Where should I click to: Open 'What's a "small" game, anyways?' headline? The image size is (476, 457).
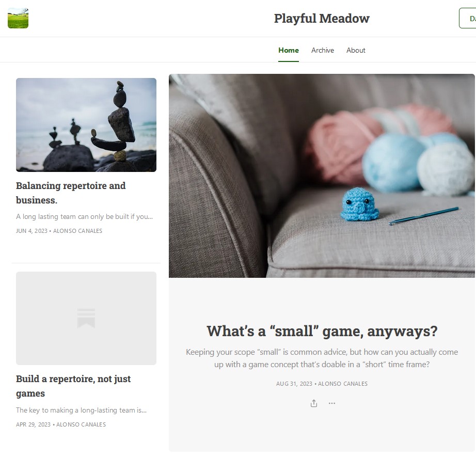322,331
